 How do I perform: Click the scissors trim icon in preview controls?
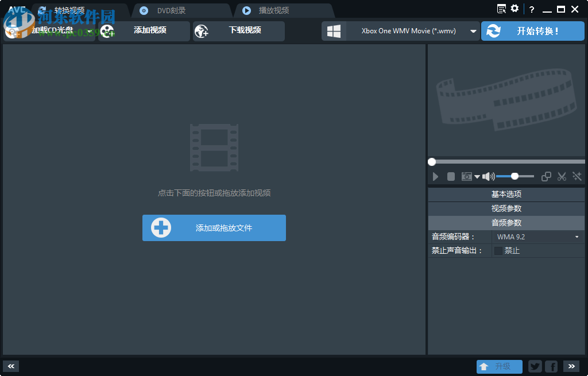tap(562, 176)
